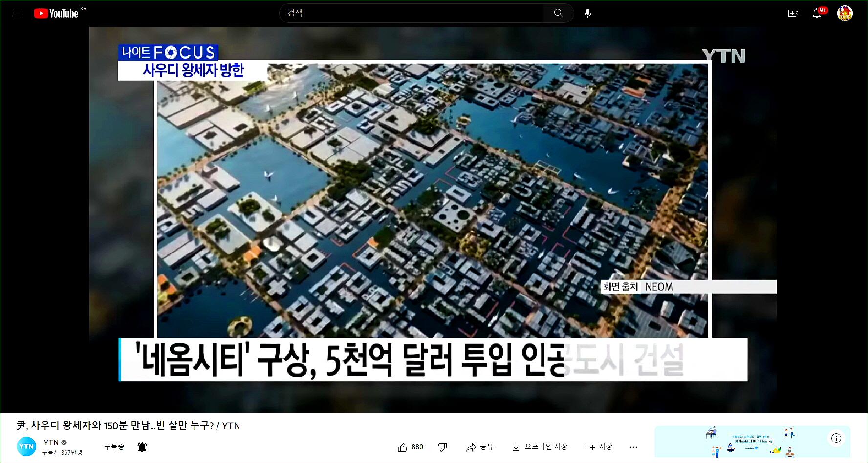Like the video with thumbs up
The height and width of the screenshot is (463, 868).
(x=402, y=447)
